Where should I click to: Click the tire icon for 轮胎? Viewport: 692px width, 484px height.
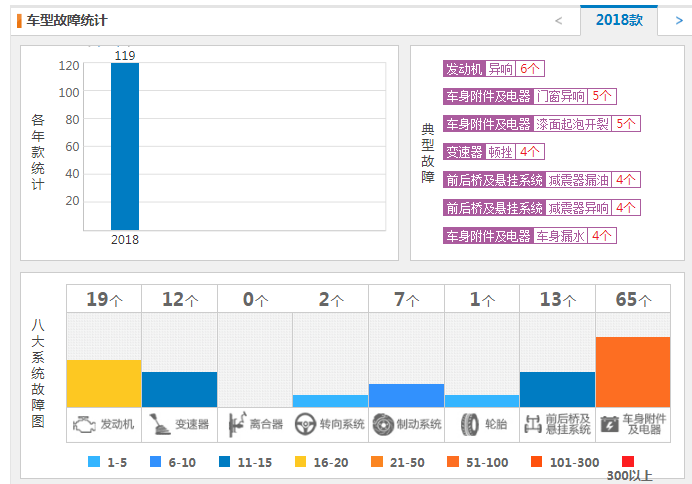470,424
